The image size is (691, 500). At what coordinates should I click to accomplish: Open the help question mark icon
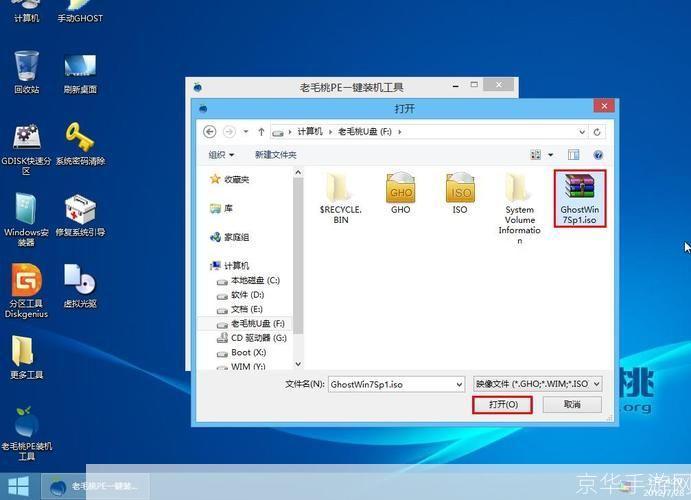(598, 155)
